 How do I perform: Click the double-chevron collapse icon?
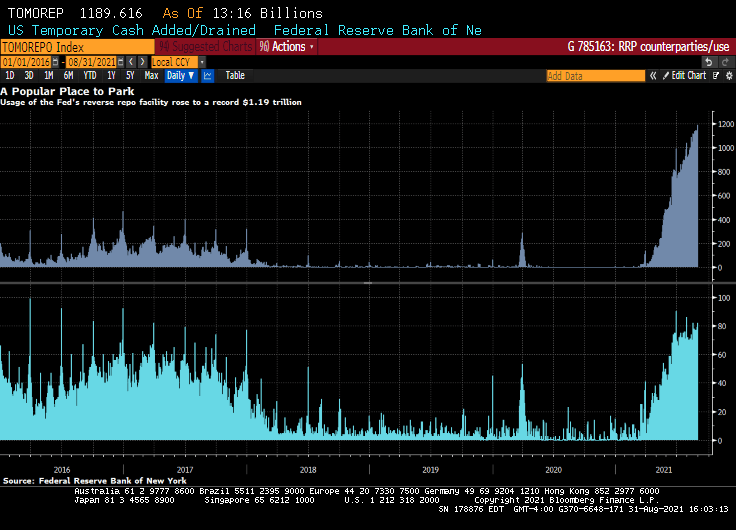click(x=653, y=76)
